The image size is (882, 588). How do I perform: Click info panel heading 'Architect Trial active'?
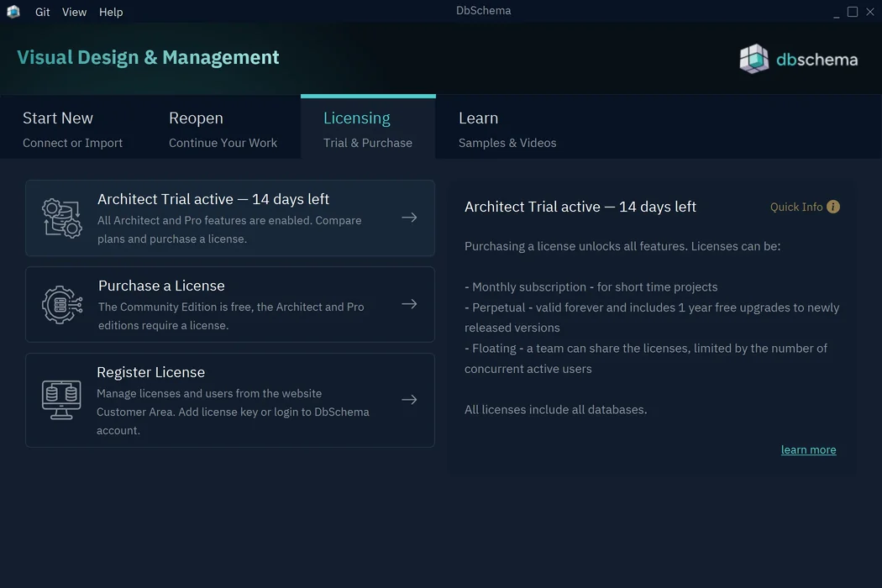pyautogui.click(x=580, y=207)
